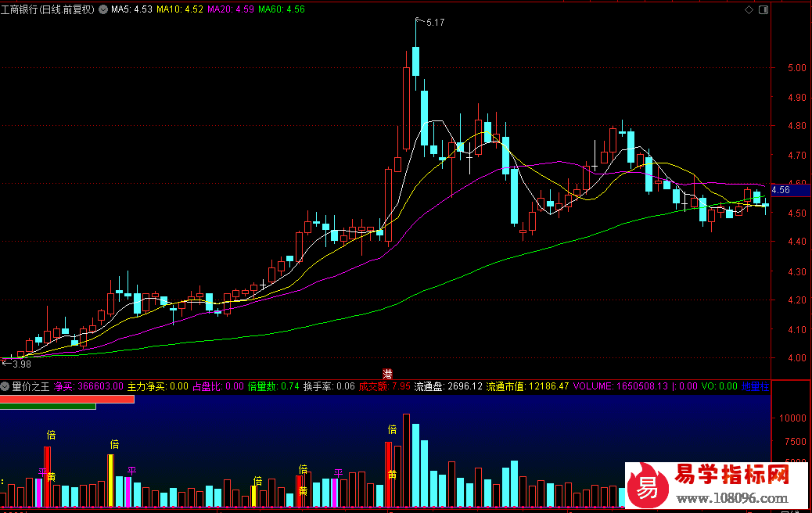Click the diamond icon above the chart

click(x=749, y=10)
